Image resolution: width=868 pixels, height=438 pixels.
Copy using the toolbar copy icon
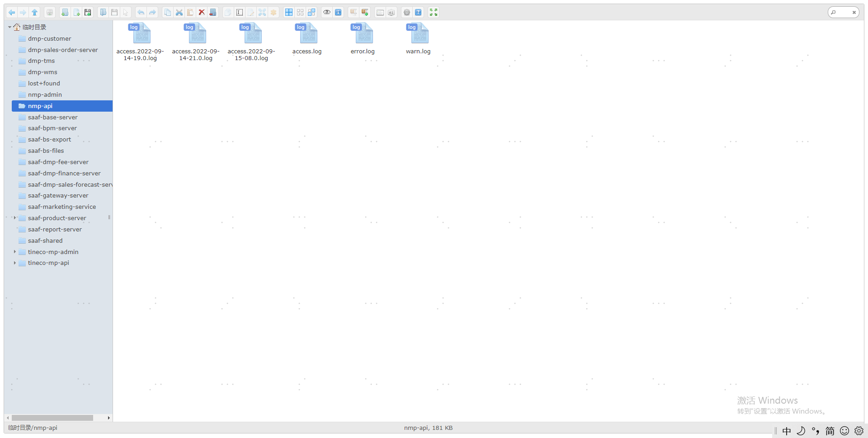[168, 12]
